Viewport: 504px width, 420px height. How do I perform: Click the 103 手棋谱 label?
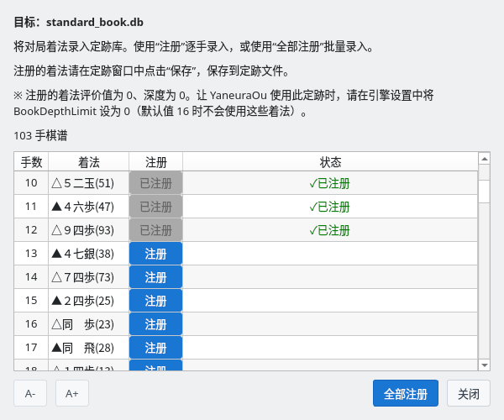pyautogui.click(x=40, y=135)
